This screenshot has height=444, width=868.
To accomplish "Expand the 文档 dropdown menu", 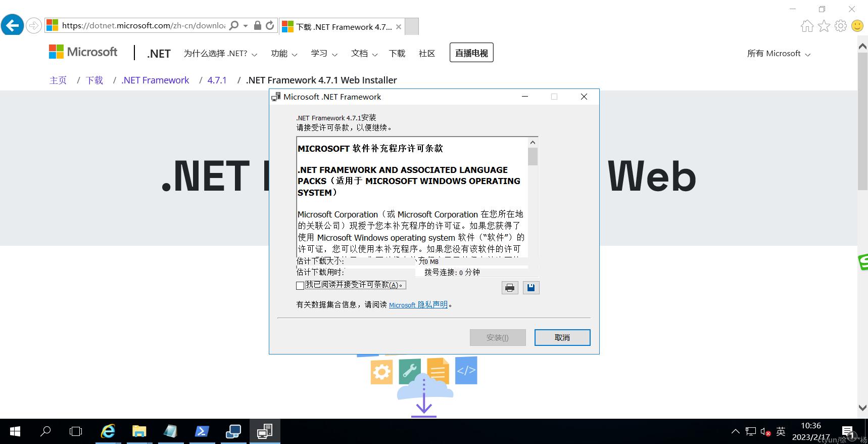I will pos(364,54).
